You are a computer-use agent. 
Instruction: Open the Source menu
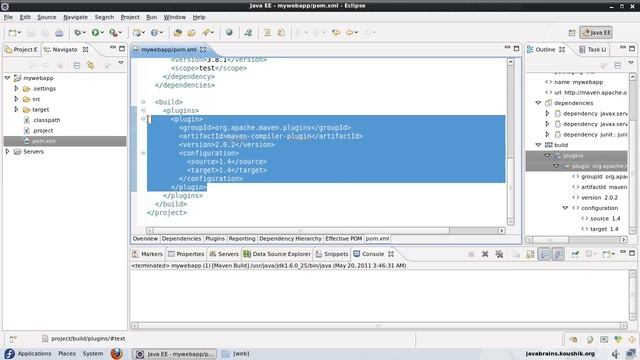47,17
